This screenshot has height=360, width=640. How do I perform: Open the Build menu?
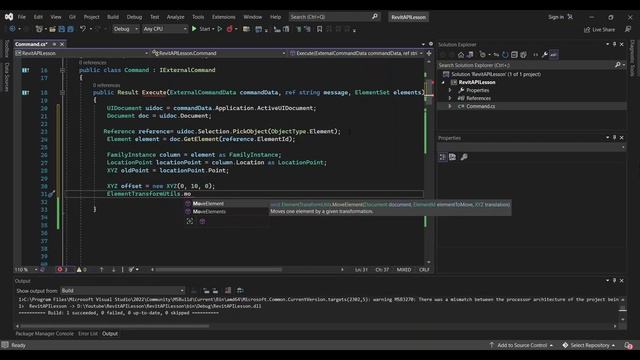[x=113, y=17]
